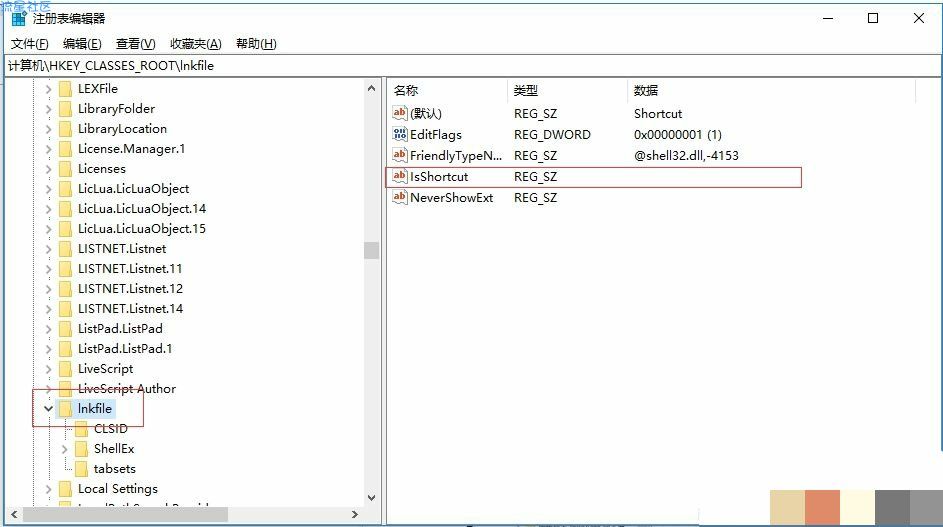
Task: Click the string icon of IsShortcut value
Action: tap(400, 176)
